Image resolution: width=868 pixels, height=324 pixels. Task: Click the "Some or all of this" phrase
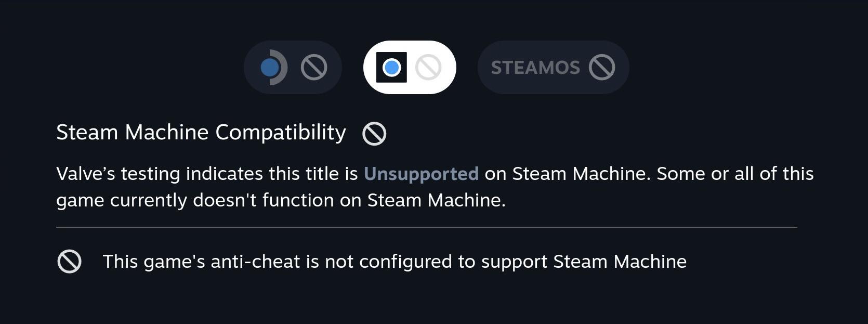coord(735,174)
